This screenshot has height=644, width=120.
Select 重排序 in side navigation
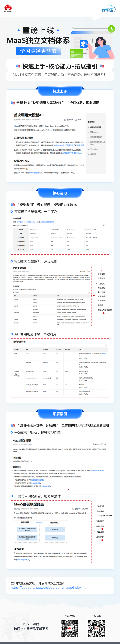[x=100, y=305]
